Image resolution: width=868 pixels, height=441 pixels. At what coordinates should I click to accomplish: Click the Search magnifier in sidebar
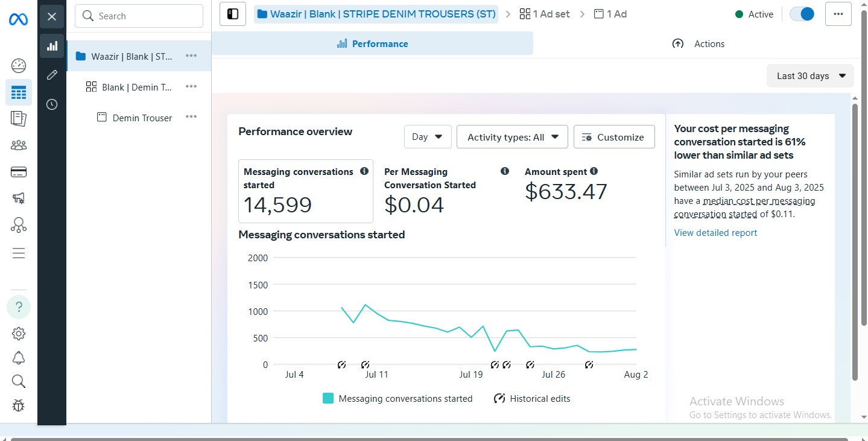[19, 381]
